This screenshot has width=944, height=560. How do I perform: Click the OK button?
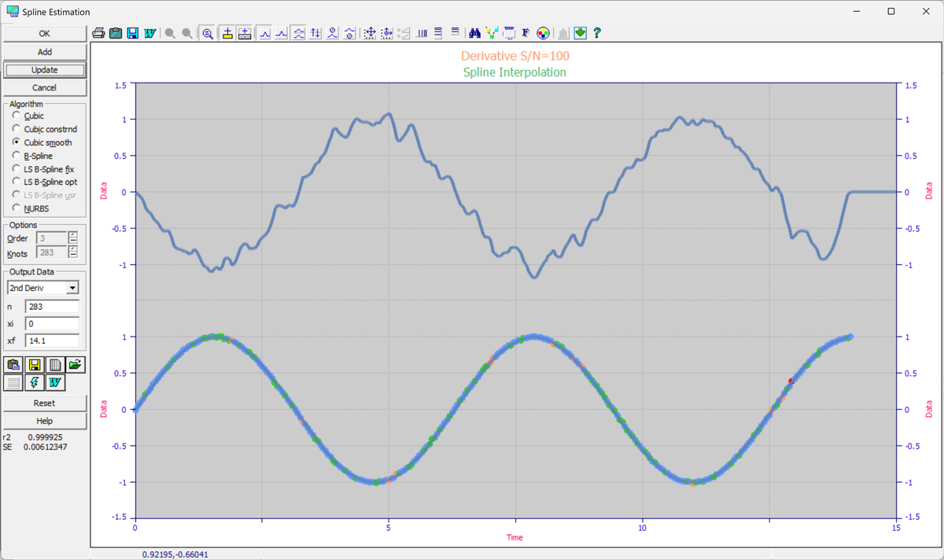tap(44, 34)
